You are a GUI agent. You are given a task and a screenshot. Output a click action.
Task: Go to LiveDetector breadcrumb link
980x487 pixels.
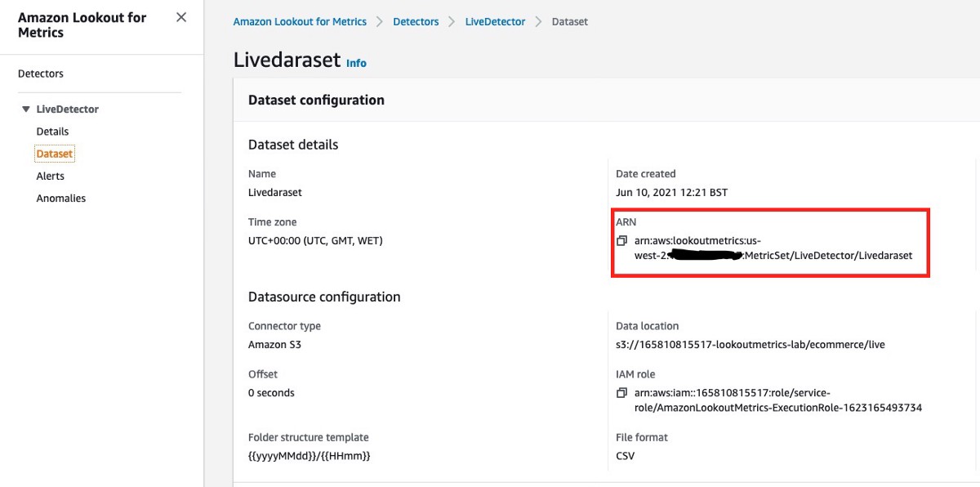pyautogui.click(x=495, y=22)
